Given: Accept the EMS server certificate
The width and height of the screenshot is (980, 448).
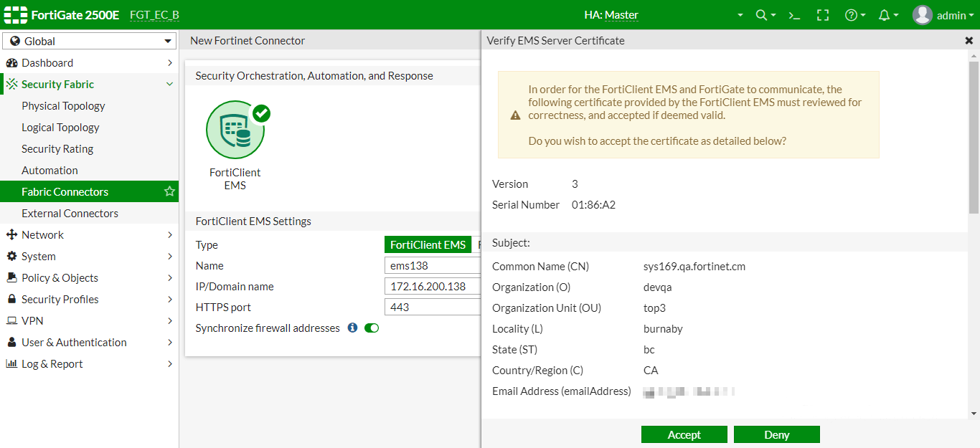Looking at the screenshot, I should 684,434.
